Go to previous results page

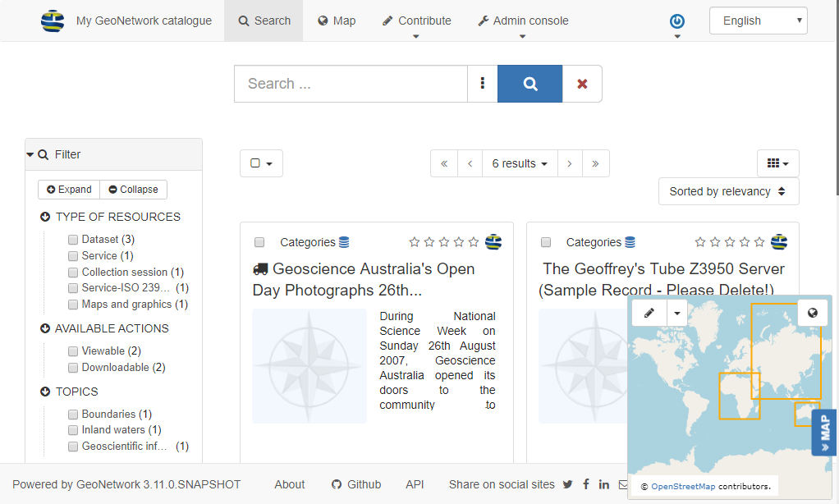470,163
